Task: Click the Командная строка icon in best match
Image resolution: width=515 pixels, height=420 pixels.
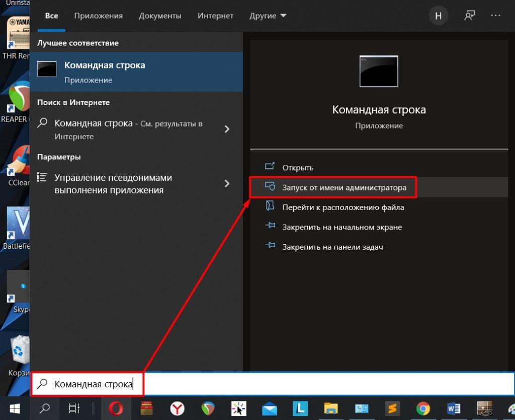Action: [x=47, y=69]
